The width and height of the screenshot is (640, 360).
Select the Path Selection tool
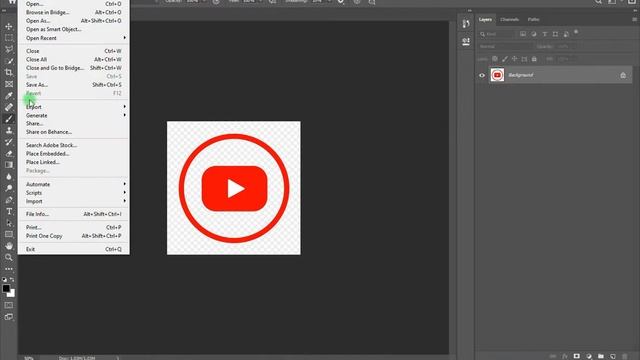9,223
